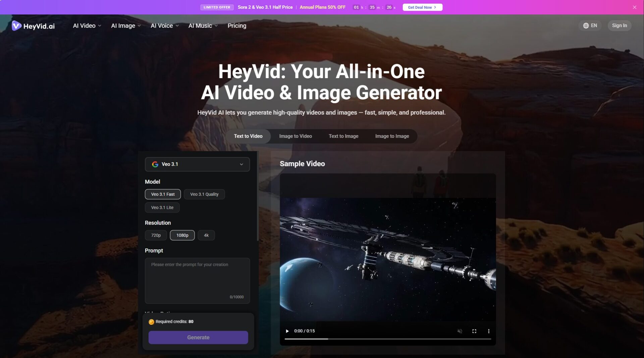The width and height of the screenshot is (644, 358).
Task: Choose Veo 3.1 Lite model
Action: (162, 207)
